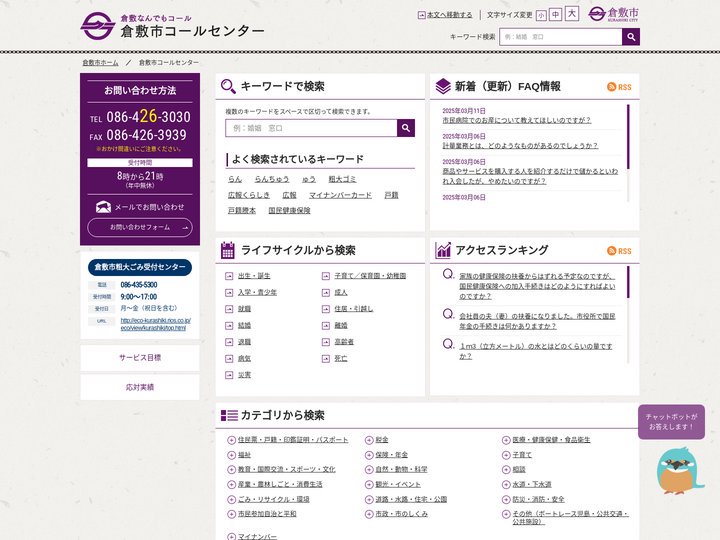Select the 戸籍謄本 popular keyword
Viewport: 720px width, 540px height.
(x=242, y=210)
